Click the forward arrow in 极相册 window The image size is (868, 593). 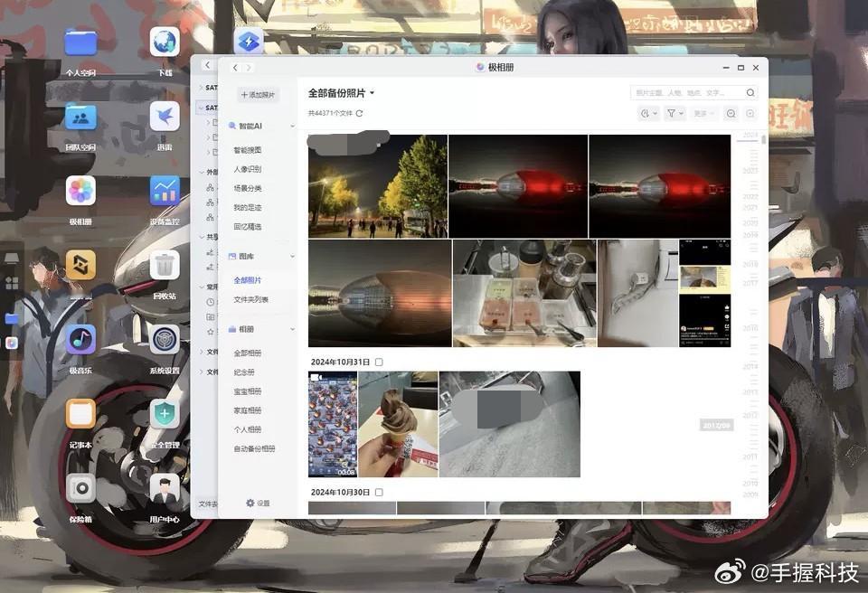pyautogui.click(x=249, y=68)
